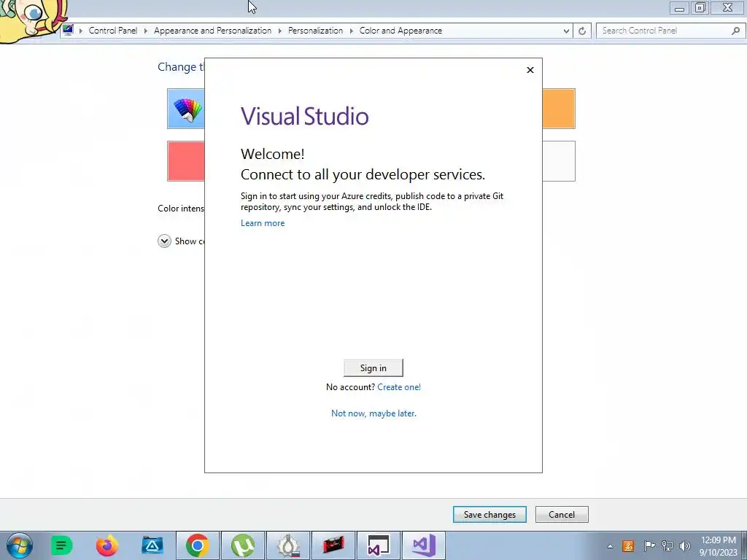This screenshot has width=747, height=560.
Task: Launch Firefox from the taskbar
Action: pos(107,545)
